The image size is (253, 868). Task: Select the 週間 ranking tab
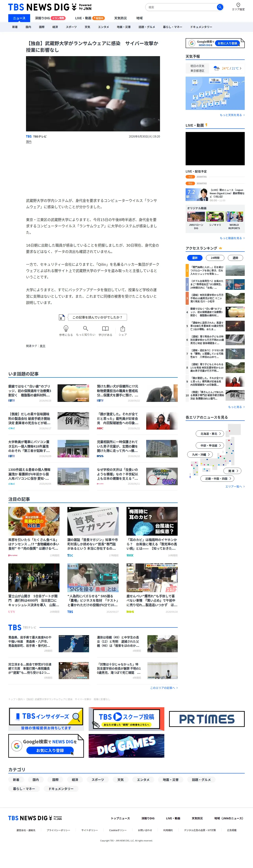point(235,258)
